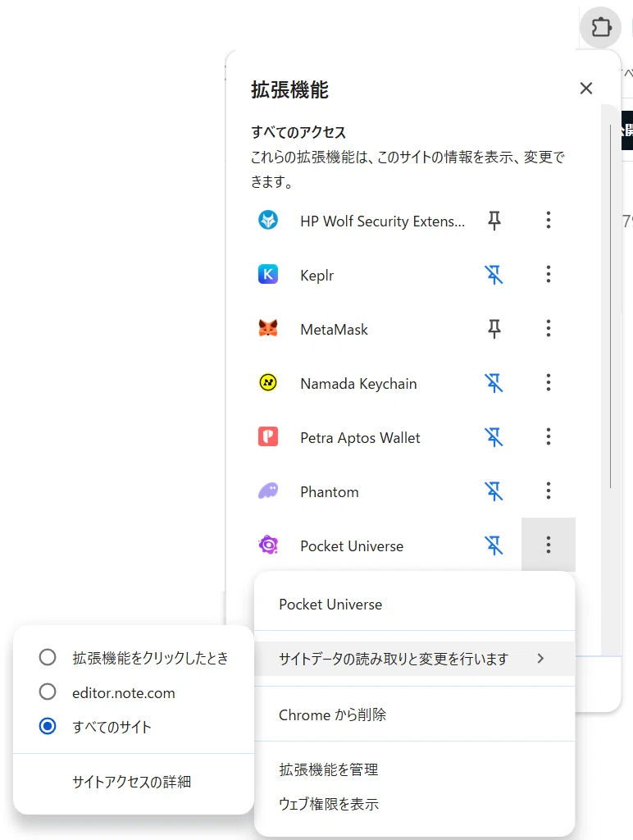This screenshot has width=633, height=840.
Task: Open more options for Phantom
Action: [x=548, y=491]
